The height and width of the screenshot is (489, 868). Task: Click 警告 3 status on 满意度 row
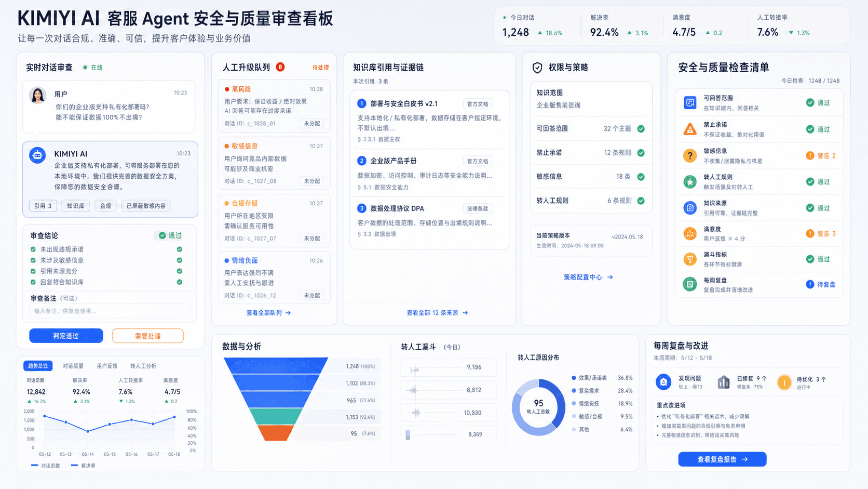tap(821, 234)
